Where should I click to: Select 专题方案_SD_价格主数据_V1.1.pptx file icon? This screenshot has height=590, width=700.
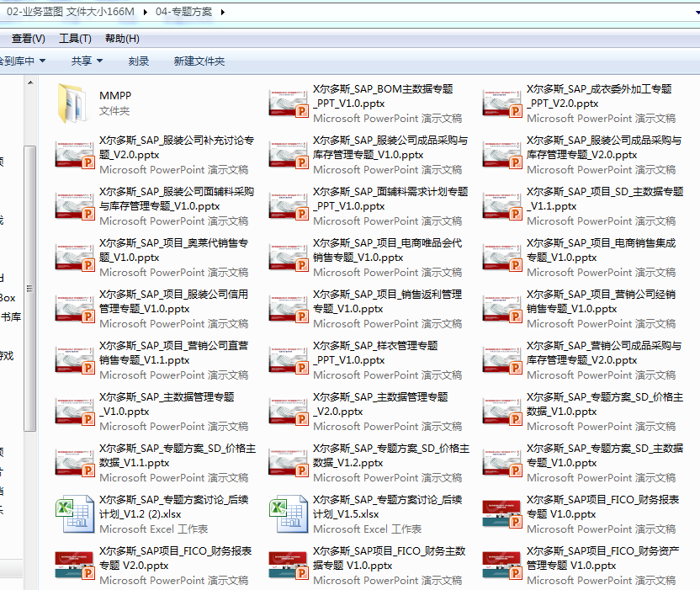click(x=75, y=463)
